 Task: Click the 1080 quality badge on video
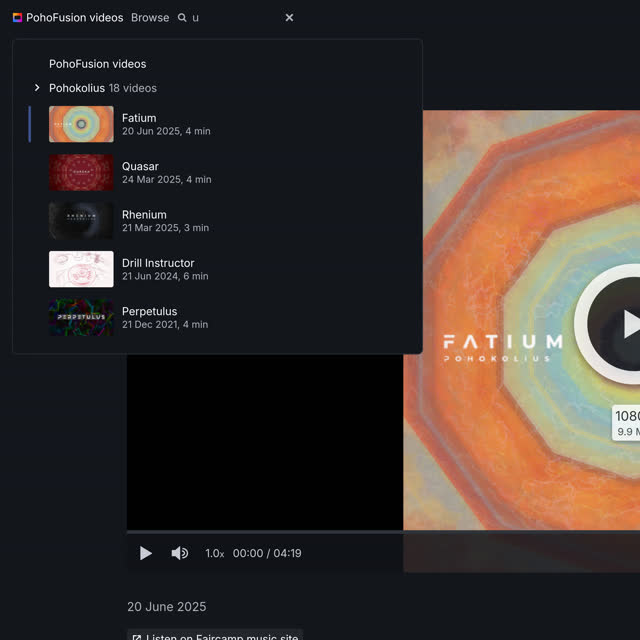627,423
